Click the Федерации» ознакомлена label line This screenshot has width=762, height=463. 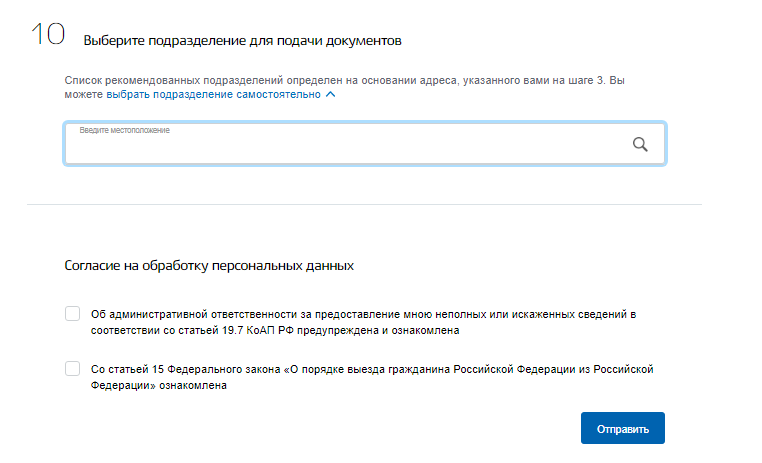coord(158,385)
